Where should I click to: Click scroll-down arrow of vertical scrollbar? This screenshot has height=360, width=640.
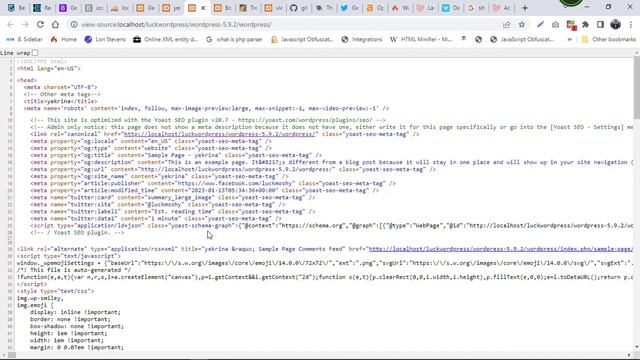click(636, 348)
